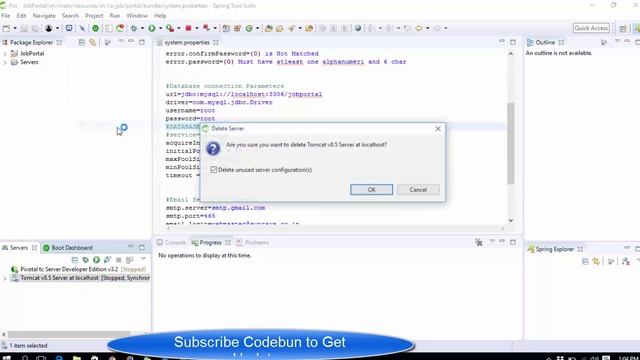Image resolution: width=640 pixels, height=360 pixels.
Task: Click the Quick Access field
Action: 591,28
